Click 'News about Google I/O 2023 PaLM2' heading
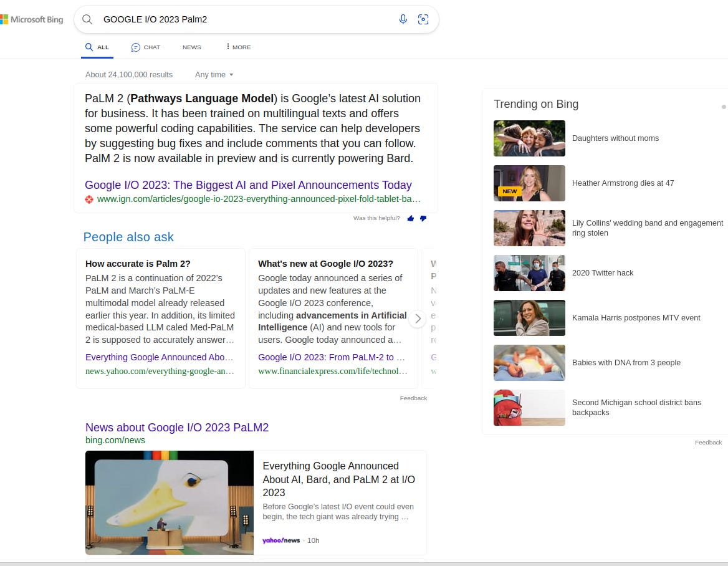The height and width of the screenshot is (566, 728). point(177,428)
